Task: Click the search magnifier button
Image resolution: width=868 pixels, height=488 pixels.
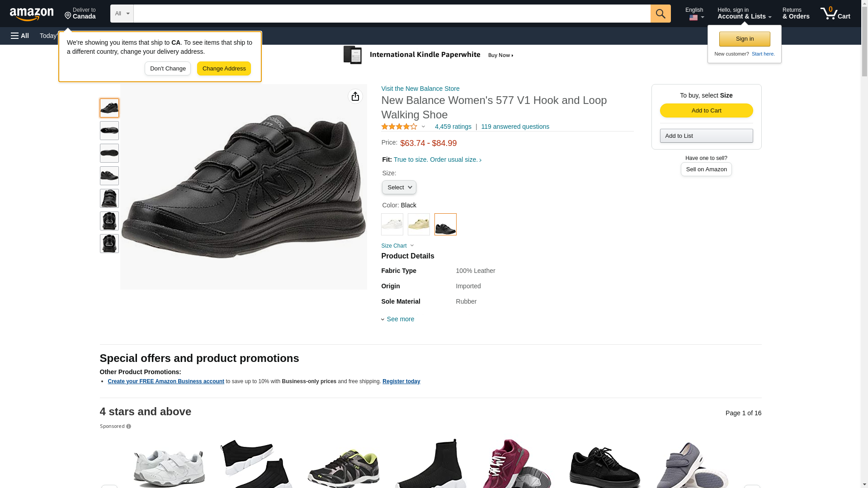Action: (x=660, y=14)
